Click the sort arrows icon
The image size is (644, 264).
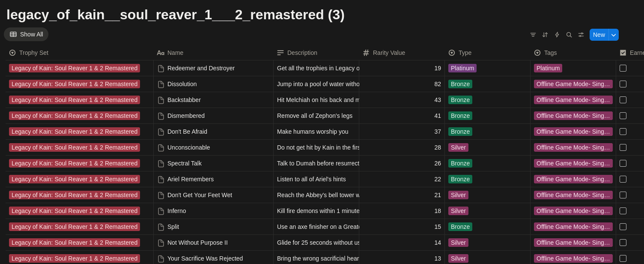(x=545, y=35)
